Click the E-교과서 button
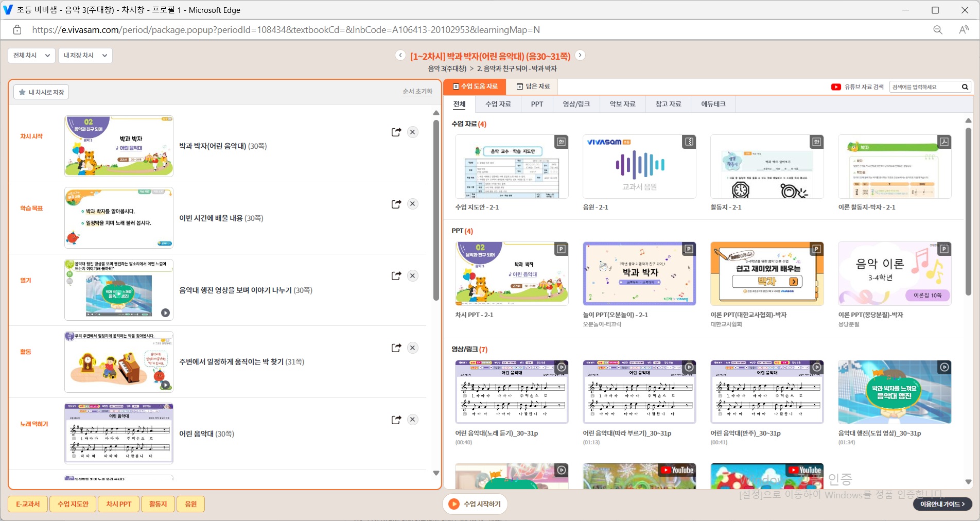Image resolution: width=980 pixels, height=521 pixels. coord(28,504)
